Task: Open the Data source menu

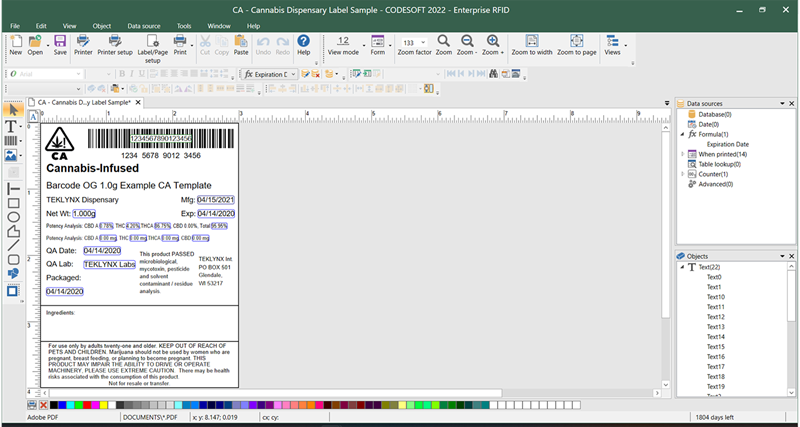Action: [144, 26]
